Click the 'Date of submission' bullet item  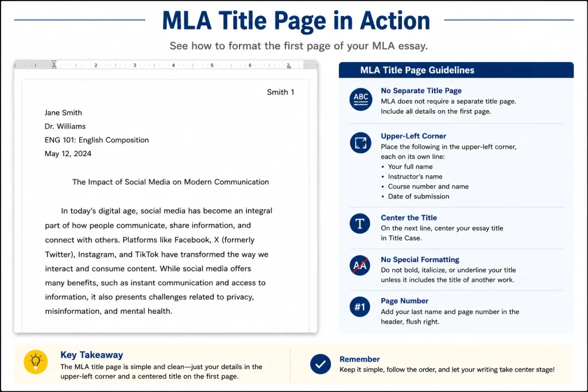pos(419,196)
